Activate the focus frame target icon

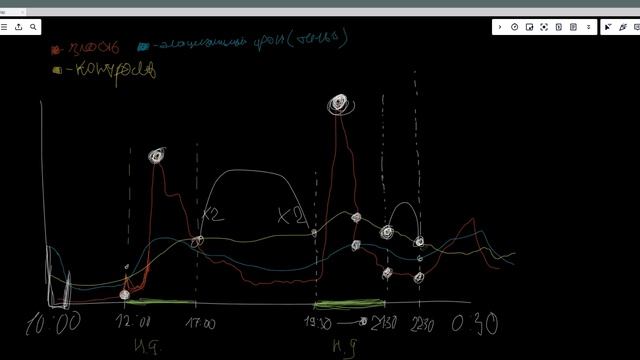coord(544,27)
